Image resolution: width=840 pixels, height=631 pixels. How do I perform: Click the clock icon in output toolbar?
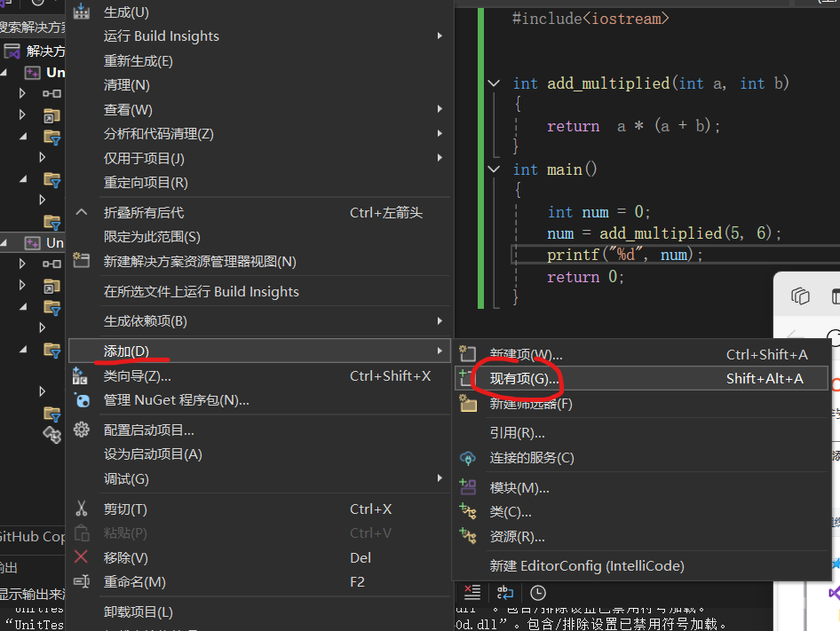538,593
